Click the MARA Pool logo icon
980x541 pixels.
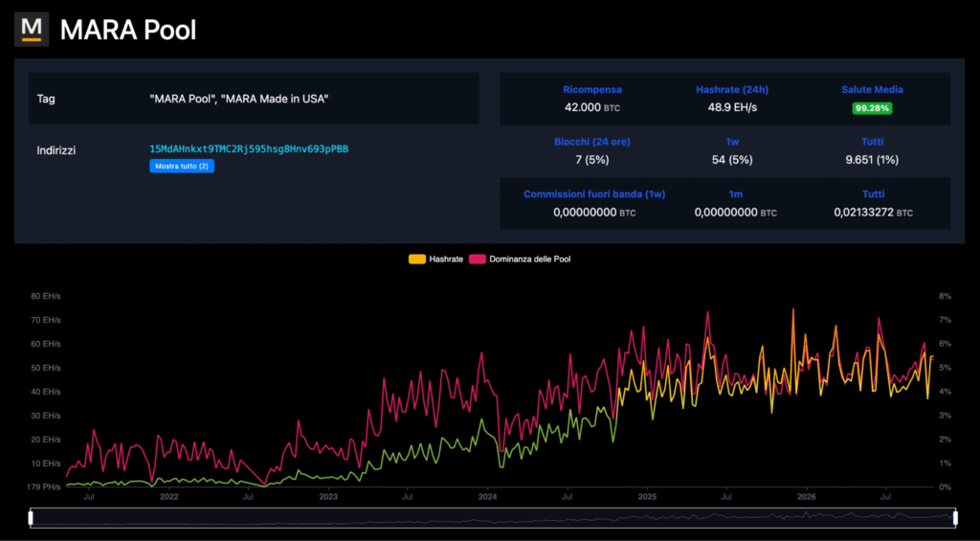coord(32,30)
